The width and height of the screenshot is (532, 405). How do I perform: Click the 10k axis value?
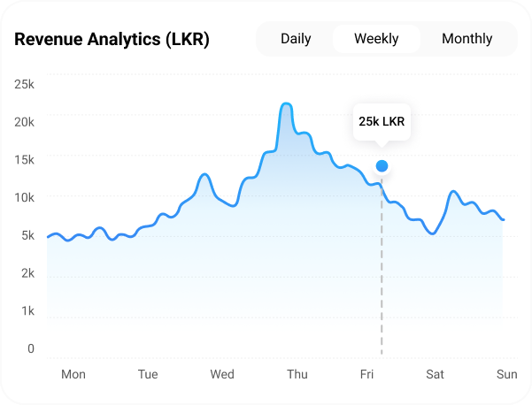click(25, 197)
